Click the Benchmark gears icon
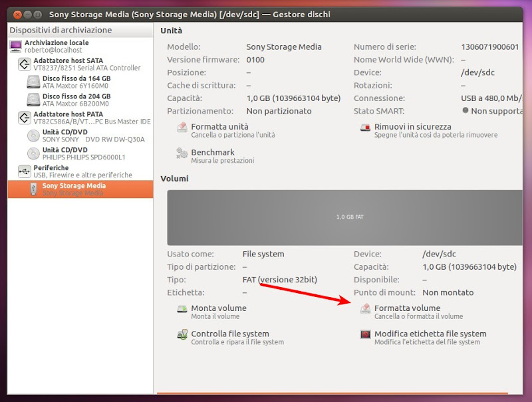The height and width of the screenshot is (402, 532). click(182, 153)
